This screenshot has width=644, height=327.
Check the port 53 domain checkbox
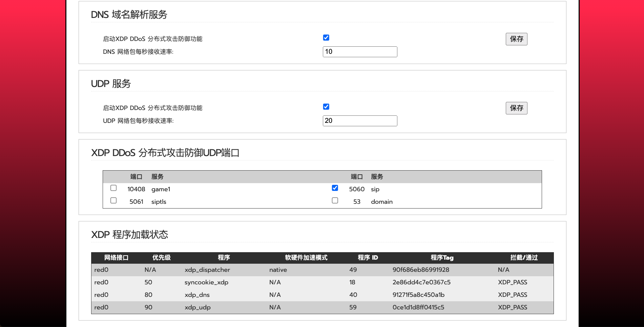pyautogui.click(x=335, y=200)
